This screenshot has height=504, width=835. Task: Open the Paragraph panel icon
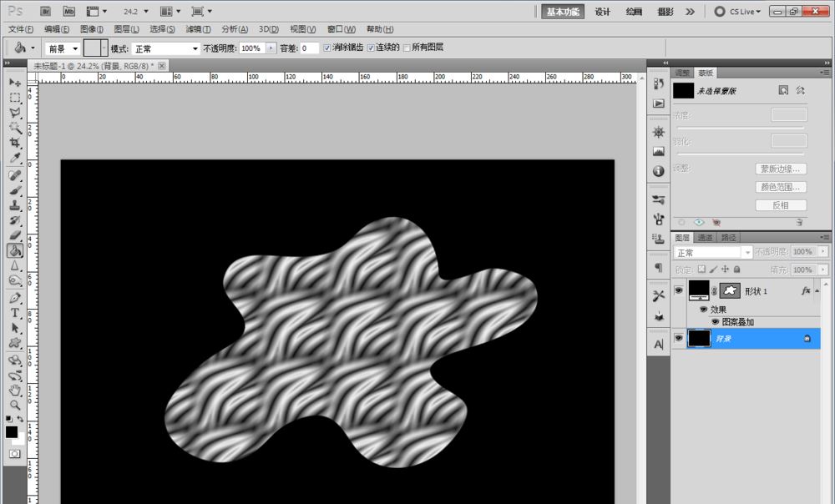pyautogui.click(x=659, y=267)
